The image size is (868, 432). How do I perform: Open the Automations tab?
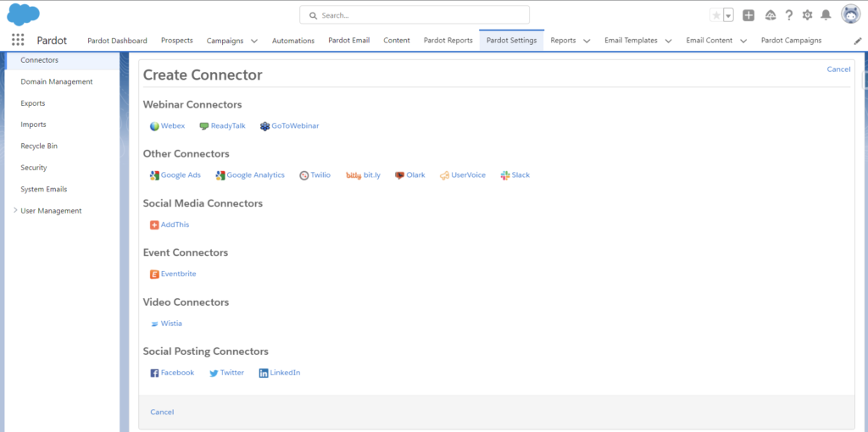tap(293, 41)
